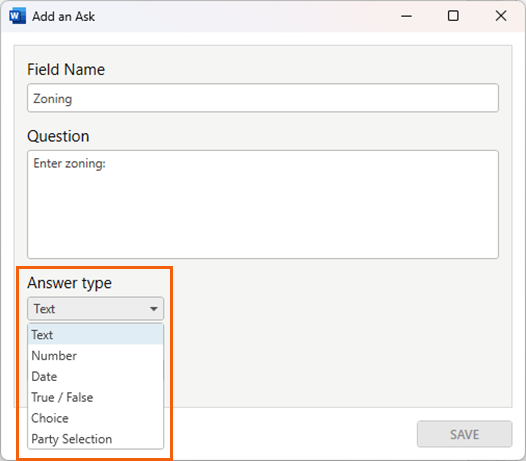Click the Field Name label

pyautogui.click(x=66, y=69)
